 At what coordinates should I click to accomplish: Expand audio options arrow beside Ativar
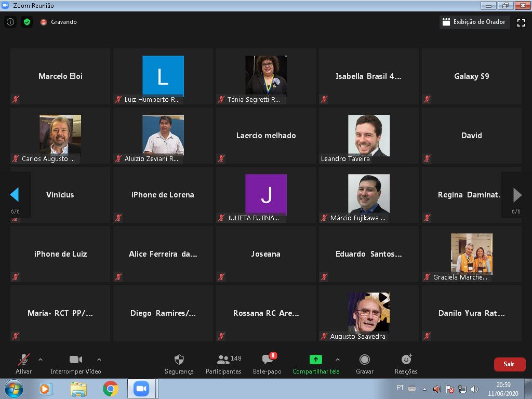tap(41, 359)
